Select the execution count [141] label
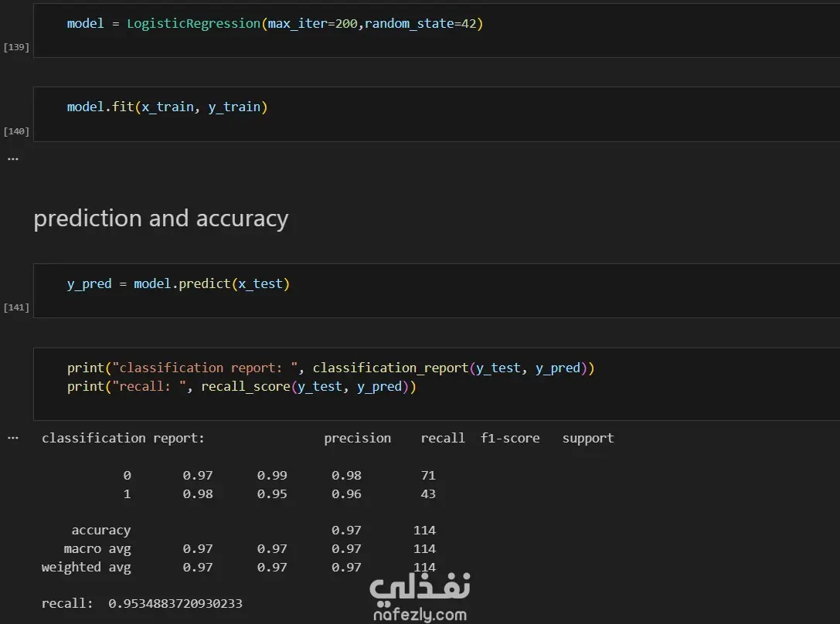The width and height of the screenshot is (840, 624). click(16, 307)
